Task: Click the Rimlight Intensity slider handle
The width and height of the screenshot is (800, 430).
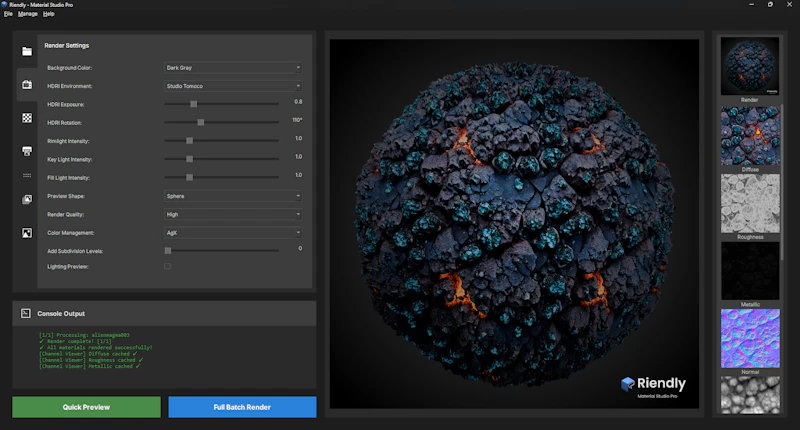Action: tap(189, 141)
